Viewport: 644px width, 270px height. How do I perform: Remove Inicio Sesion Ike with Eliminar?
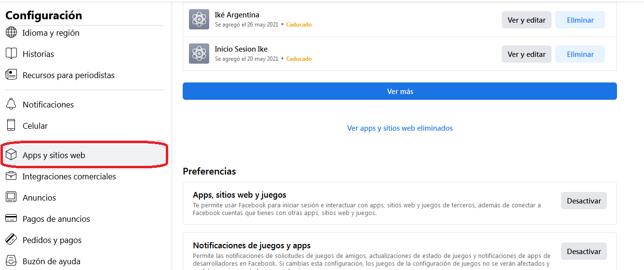(x=580, y=54)
